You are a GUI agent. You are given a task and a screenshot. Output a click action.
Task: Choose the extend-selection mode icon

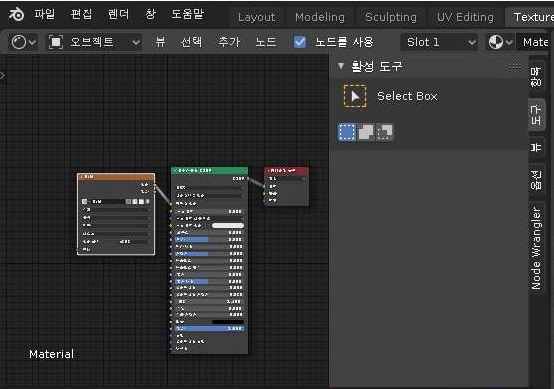click(x=366, y=132)
